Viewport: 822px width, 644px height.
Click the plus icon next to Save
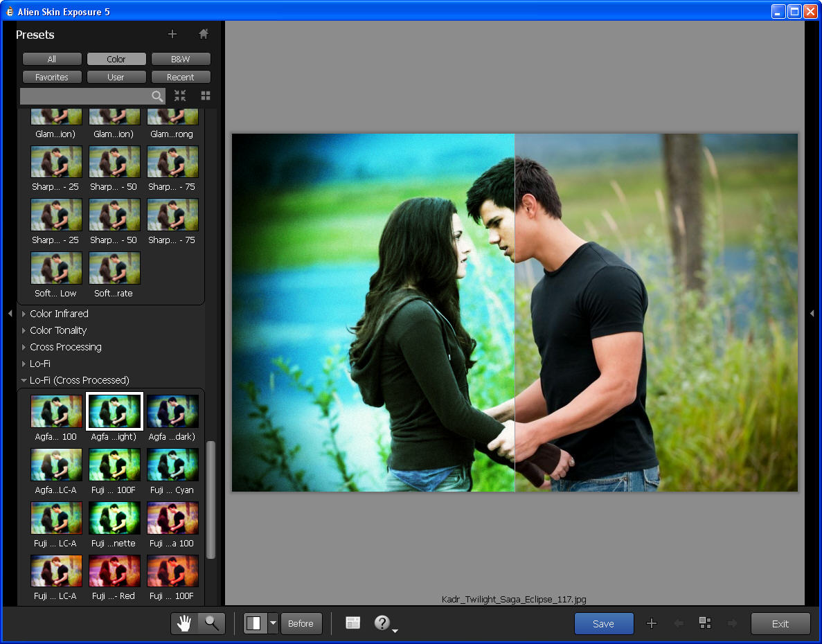point(652,623)
